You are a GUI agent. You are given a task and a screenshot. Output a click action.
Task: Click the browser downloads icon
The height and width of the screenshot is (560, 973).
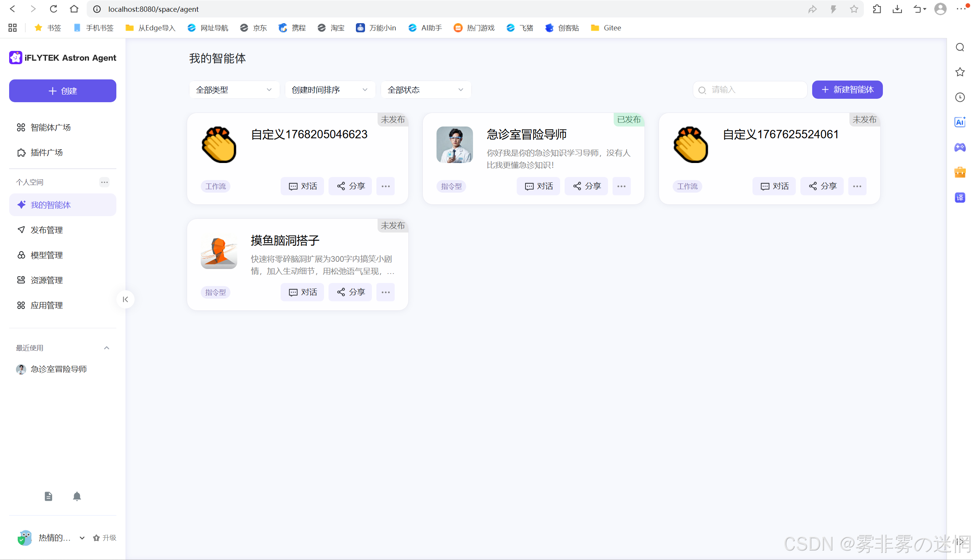(897, 9)
